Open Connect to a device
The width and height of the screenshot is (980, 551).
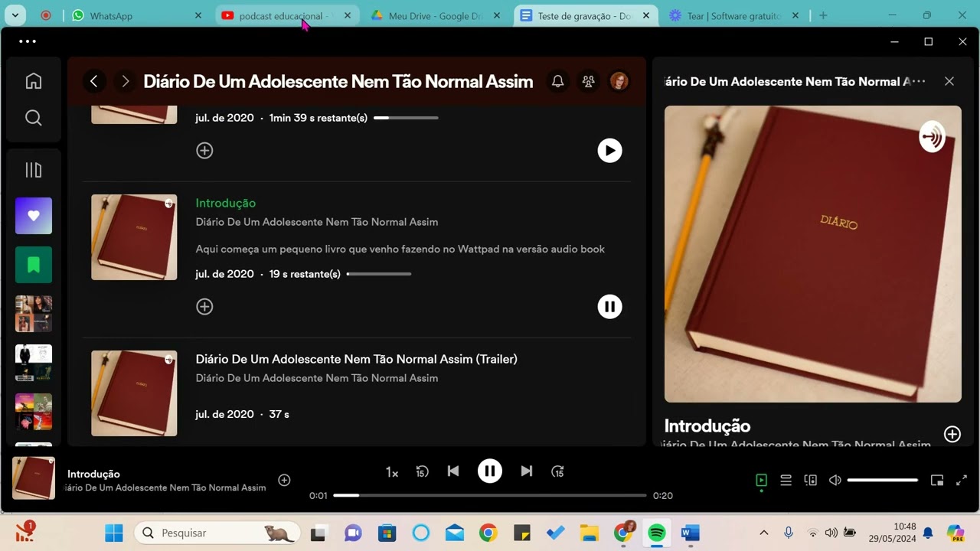(x=811, y=480)
